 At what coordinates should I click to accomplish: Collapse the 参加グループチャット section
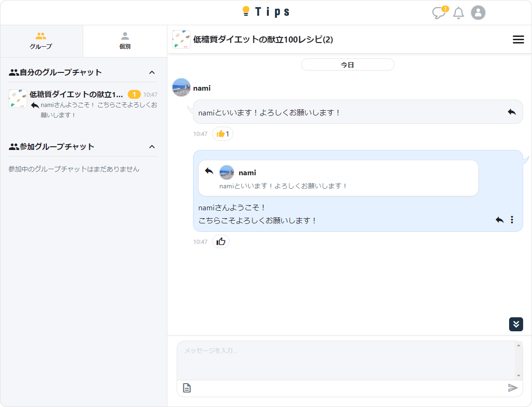152,147
